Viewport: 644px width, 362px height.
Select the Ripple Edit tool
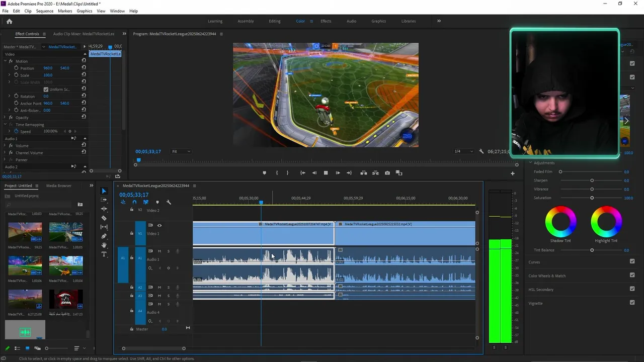pos(104,209)
